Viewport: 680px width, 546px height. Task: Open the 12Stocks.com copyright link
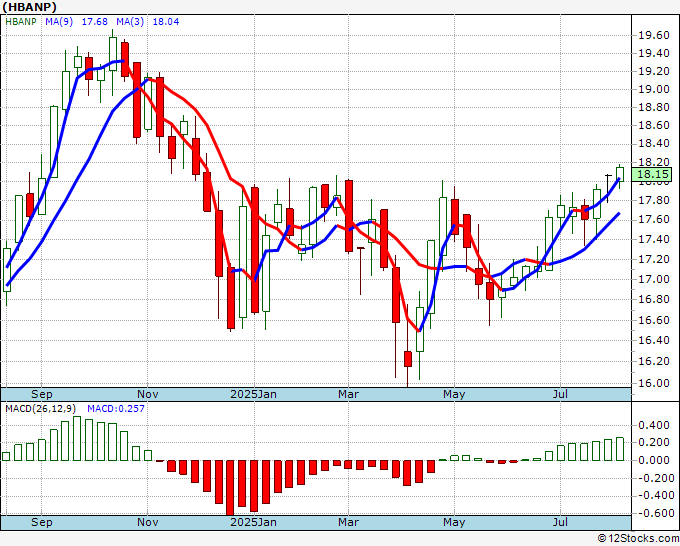(638, 539)
